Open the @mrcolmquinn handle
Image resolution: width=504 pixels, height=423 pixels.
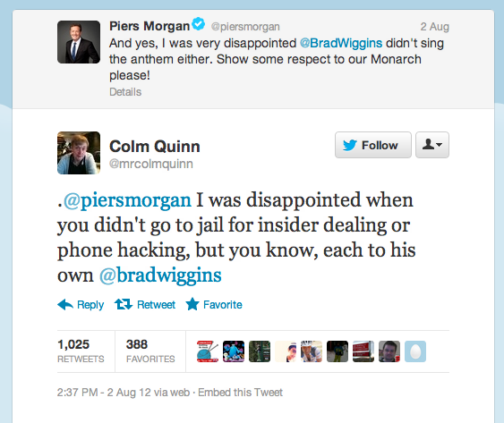tap(151, 164)
